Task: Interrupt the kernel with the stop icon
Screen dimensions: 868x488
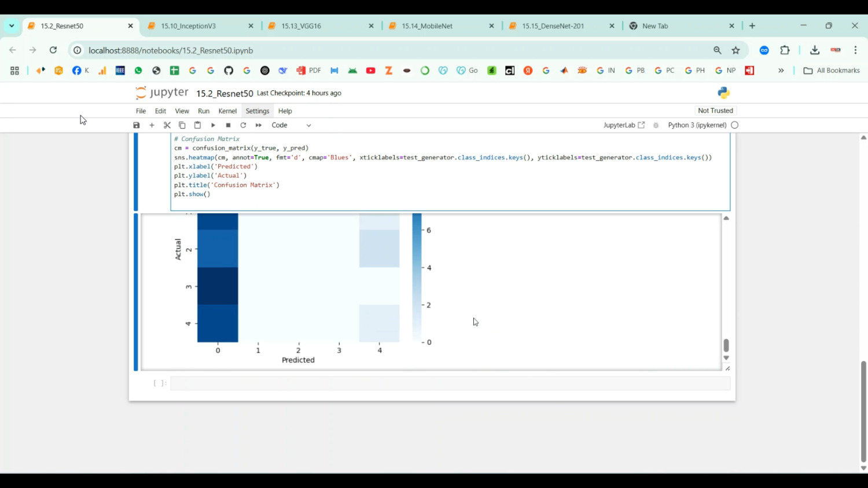Action: [229, 125]
